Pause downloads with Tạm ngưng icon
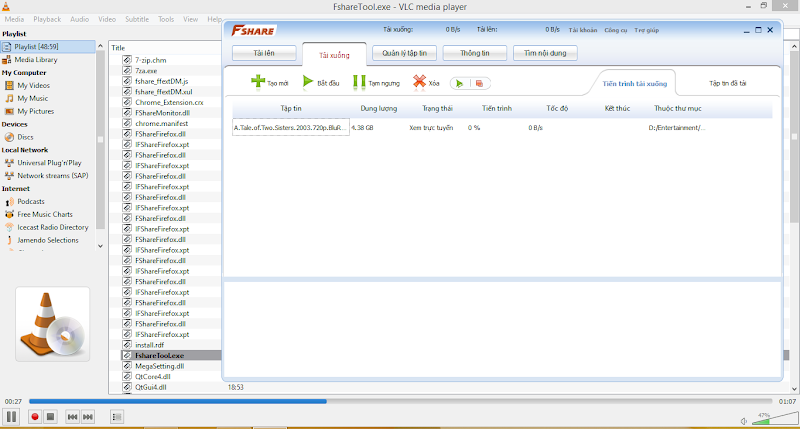 [359, 82]
